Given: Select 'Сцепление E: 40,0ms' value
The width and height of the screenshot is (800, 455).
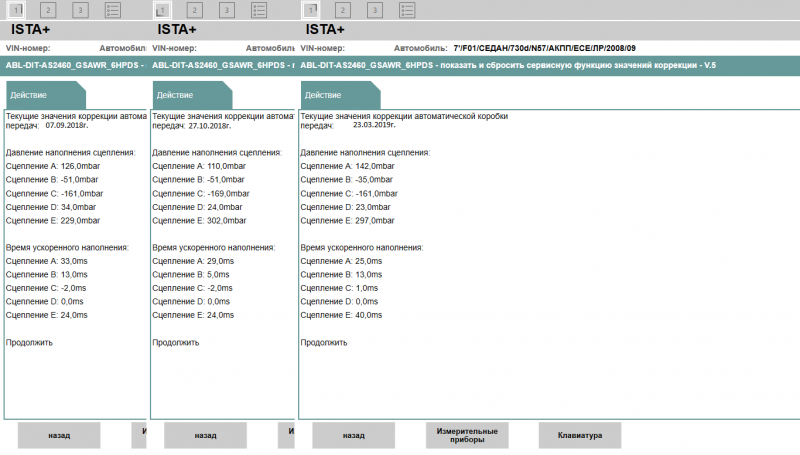Looking at the screenshot, I should click(341, 315).
